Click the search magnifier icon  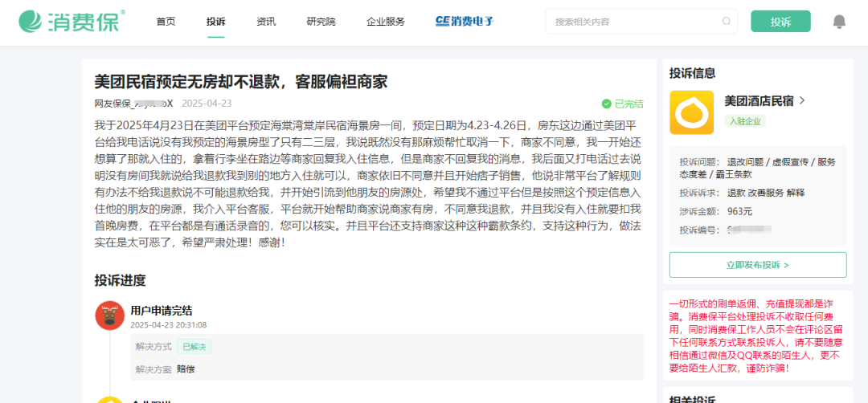[727, 22]
